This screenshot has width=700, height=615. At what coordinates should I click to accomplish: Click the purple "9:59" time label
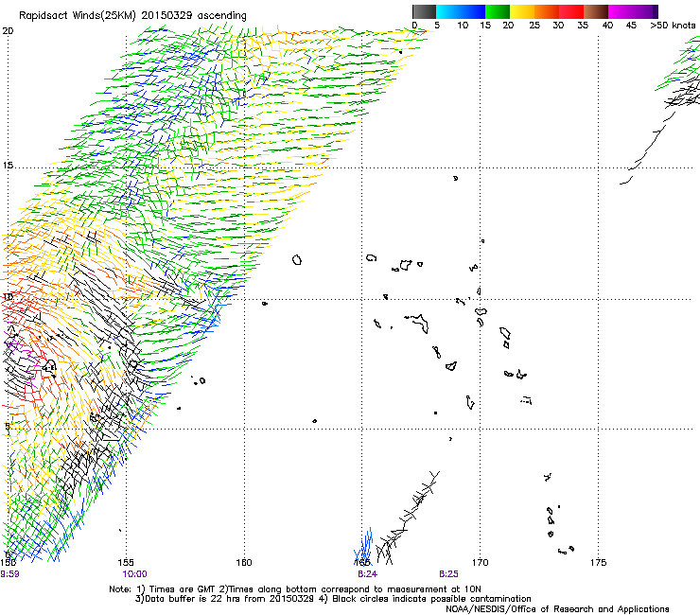tap(9, 574)
